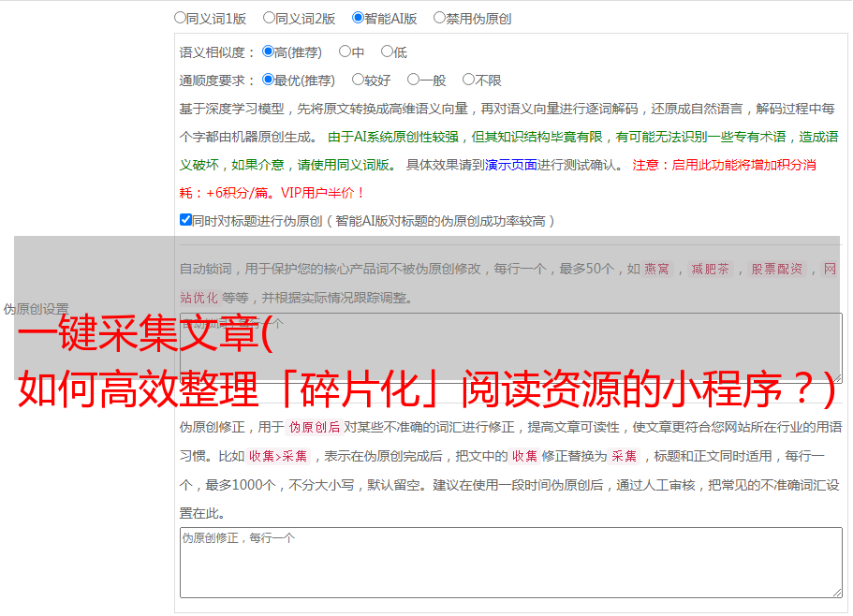Click the 伪原创设置 section label
853x616 pixels.
click(x=36, y=309)
